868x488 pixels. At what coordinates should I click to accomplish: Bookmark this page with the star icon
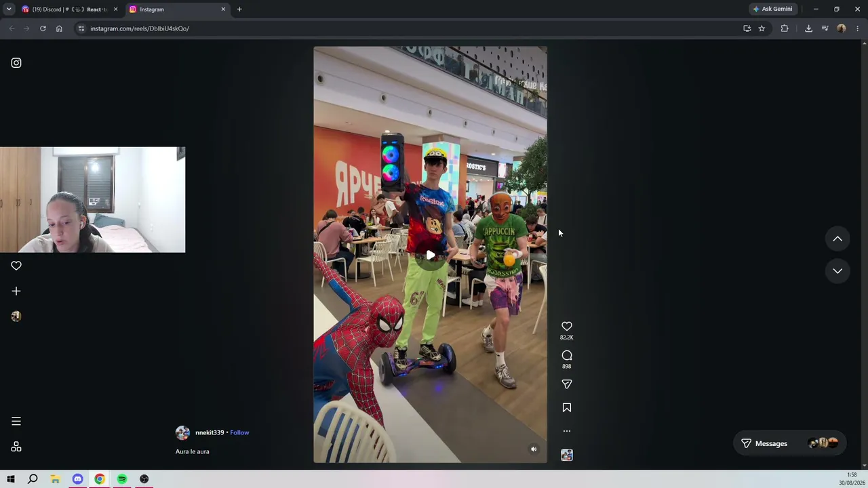point(762,28)
